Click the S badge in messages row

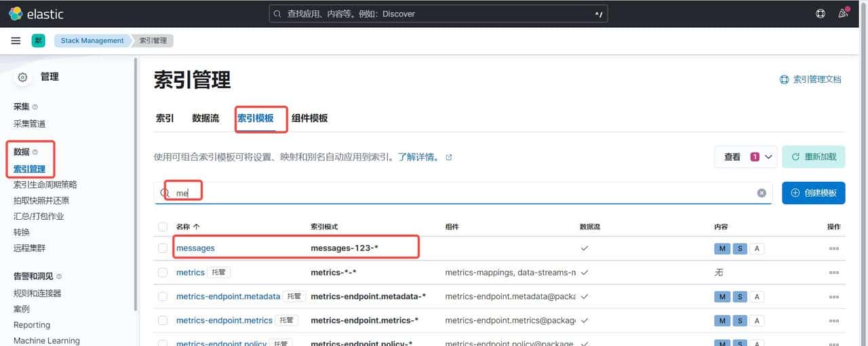pyautogui.click(x=740, y=248)
